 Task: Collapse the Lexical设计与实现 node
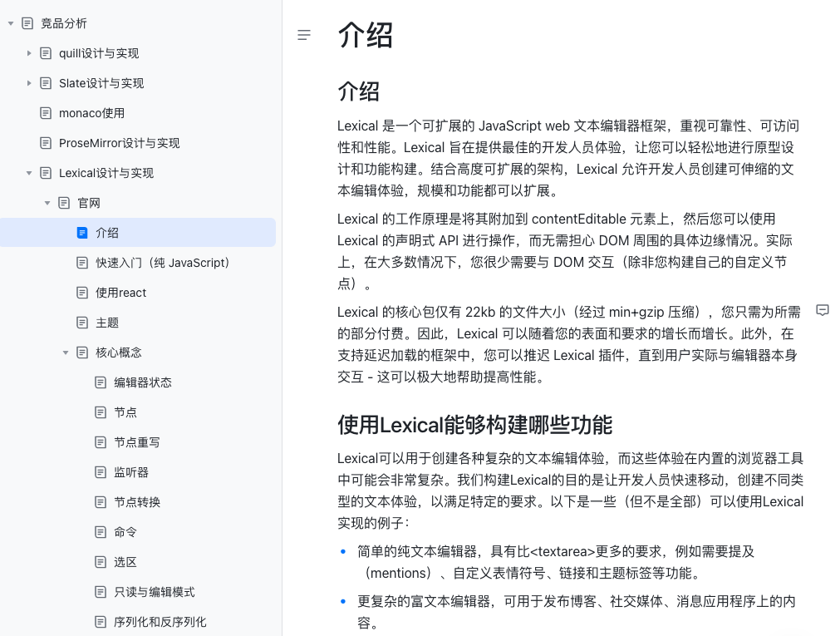29,173
